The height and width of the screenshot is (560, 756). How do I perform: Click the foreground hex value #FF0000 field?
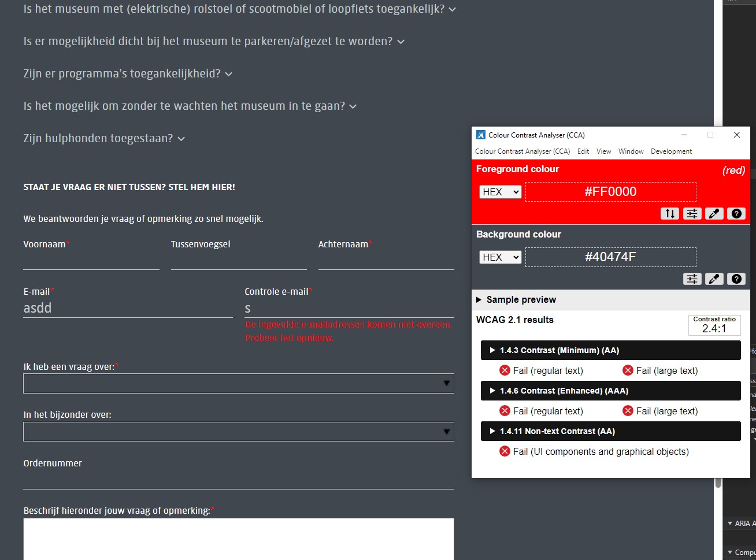pyautogui.click(x=610, y=192)
